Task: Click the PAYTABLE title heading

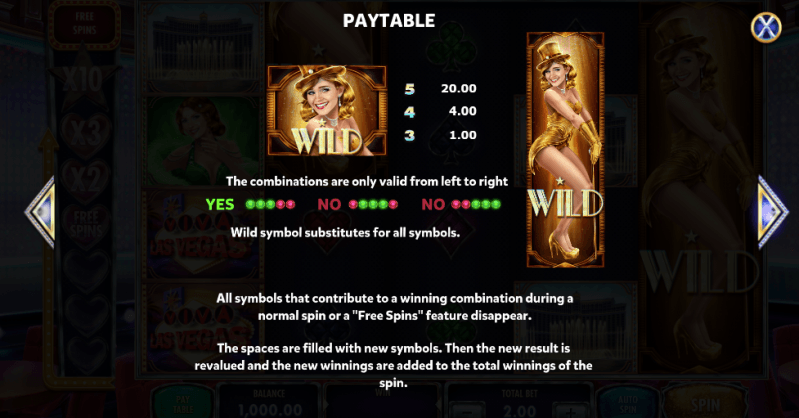Action: click(389, 20)
